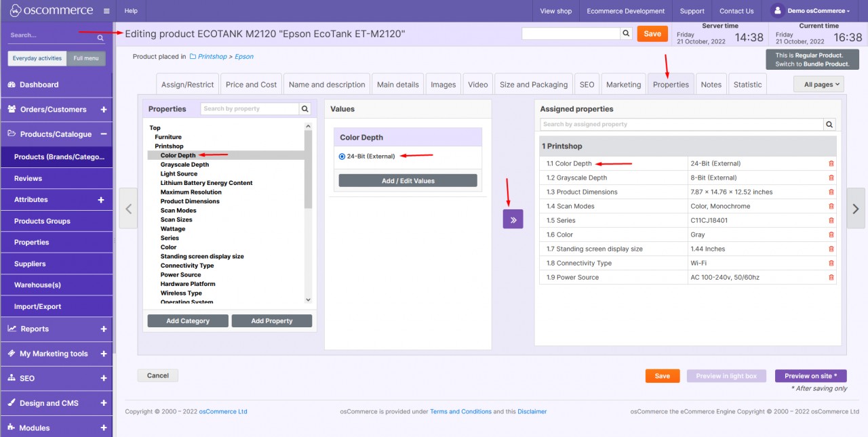This screenshot has height=437, width=868.
Task: Open Dashboard in the sidebar
Action: pos(56,85)
